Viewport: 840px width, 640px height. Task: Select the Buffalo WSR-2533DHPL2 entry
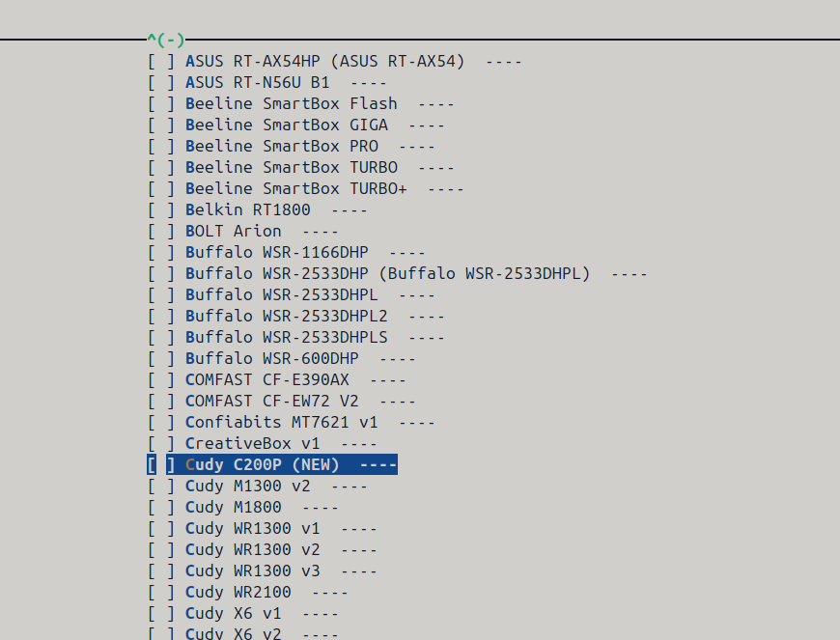point(295,317)
